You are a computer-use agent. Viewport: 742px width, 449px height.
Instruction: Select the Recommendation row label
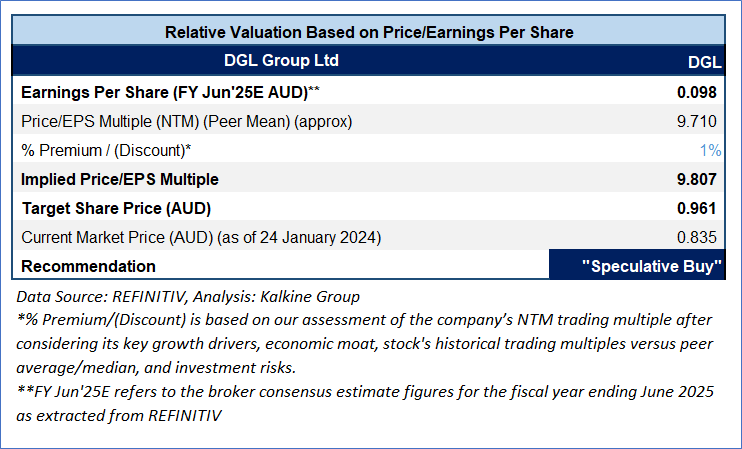pyautogui.click(x=88, y=266)
